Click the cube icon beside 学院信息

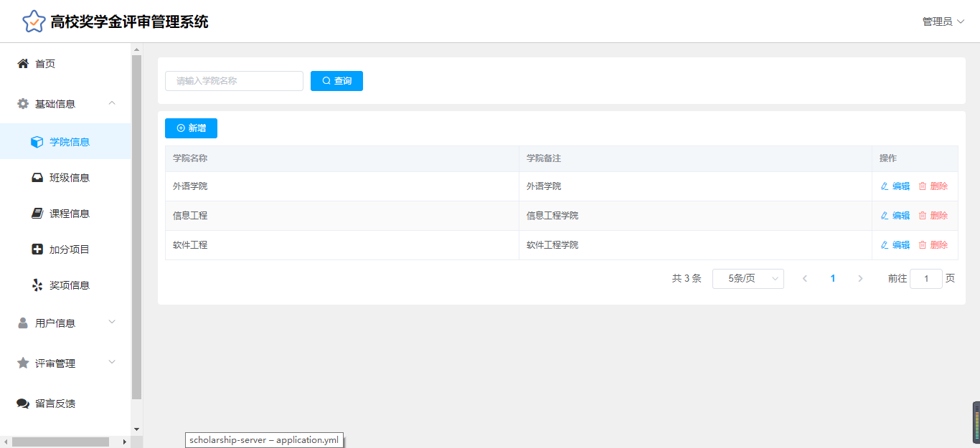(37, 142)
